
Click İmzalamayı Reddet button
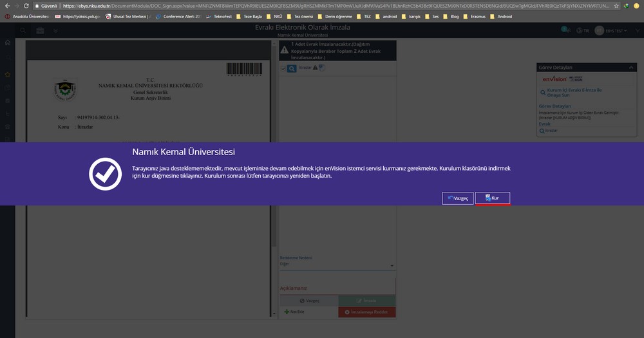point(367,312)
